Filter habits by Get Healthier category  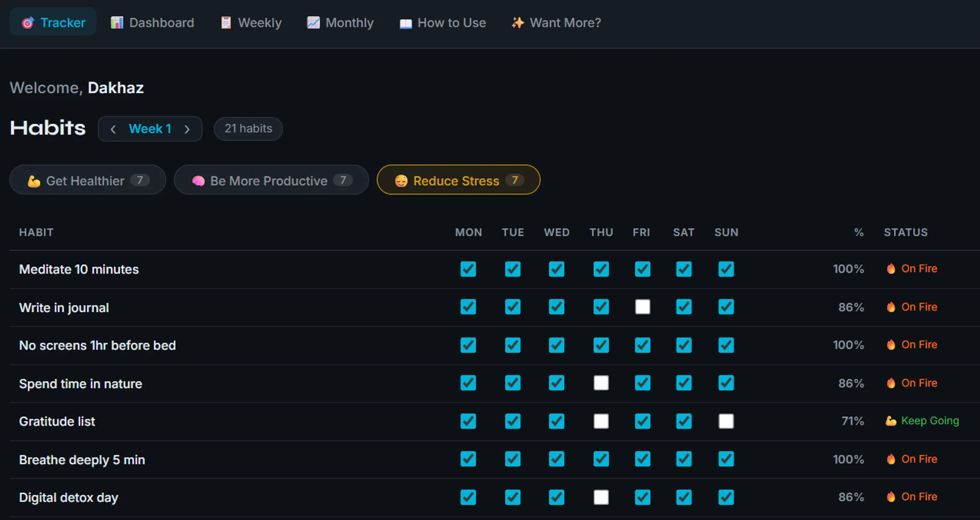click(x=88, y=180)
